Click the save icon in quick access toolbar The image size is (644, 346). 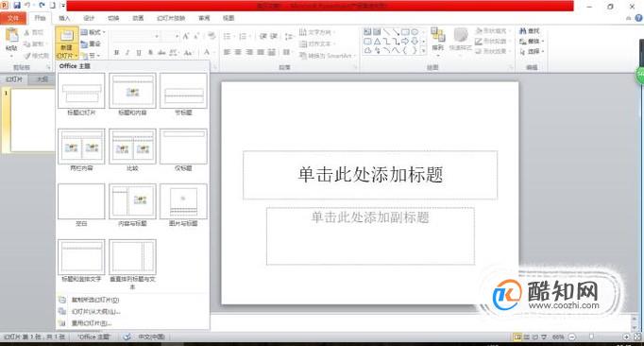point(17,6)
